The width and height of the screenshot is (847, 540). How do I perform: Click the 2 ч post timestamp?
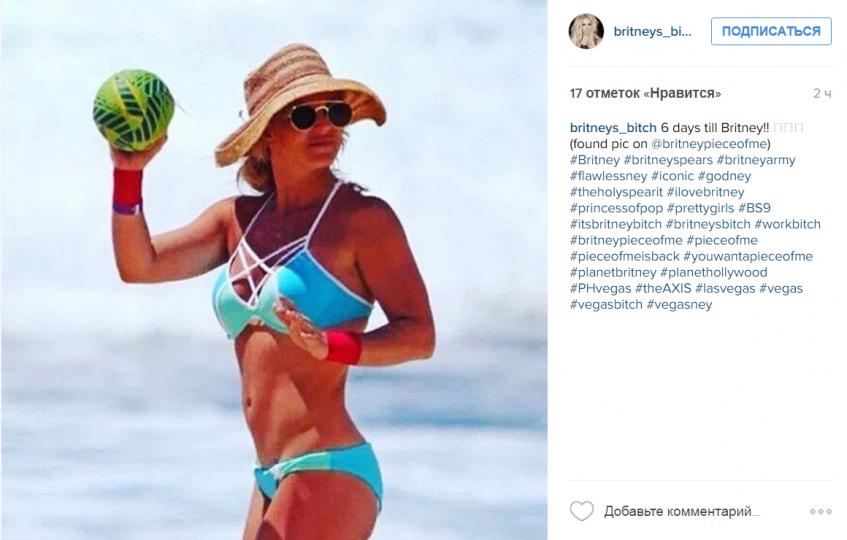point(822,93)
